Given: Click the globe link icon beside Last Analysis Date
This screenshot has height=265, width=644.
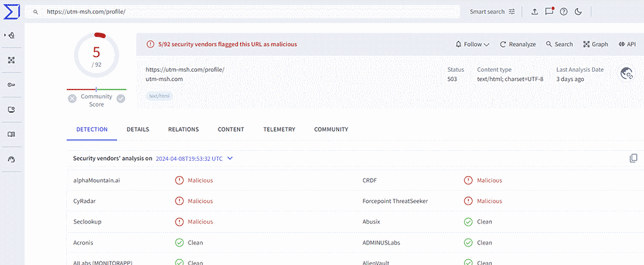Looking at the screenshot, I should tap(627, 74).
